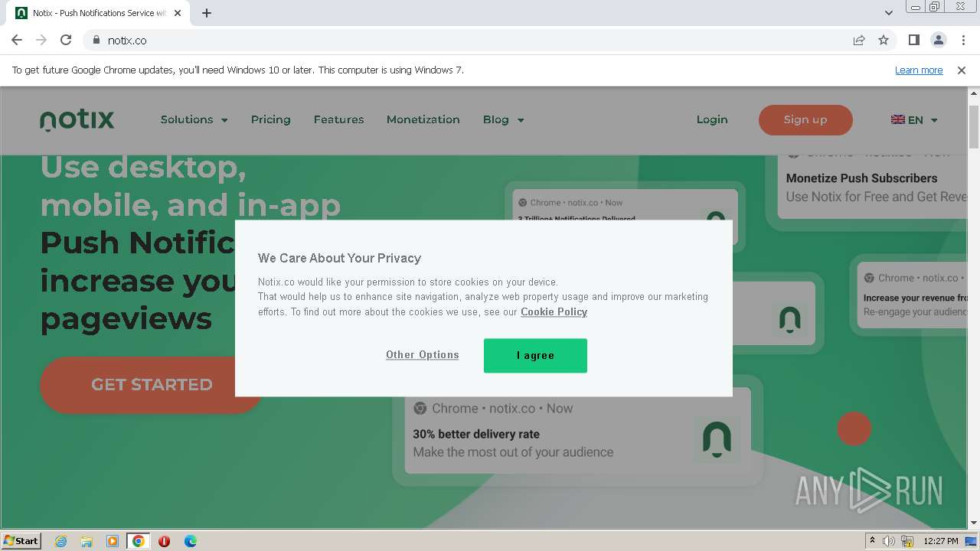Click the orange round chat button
This screenshot has height=551, width=980.
pos(854,429)
